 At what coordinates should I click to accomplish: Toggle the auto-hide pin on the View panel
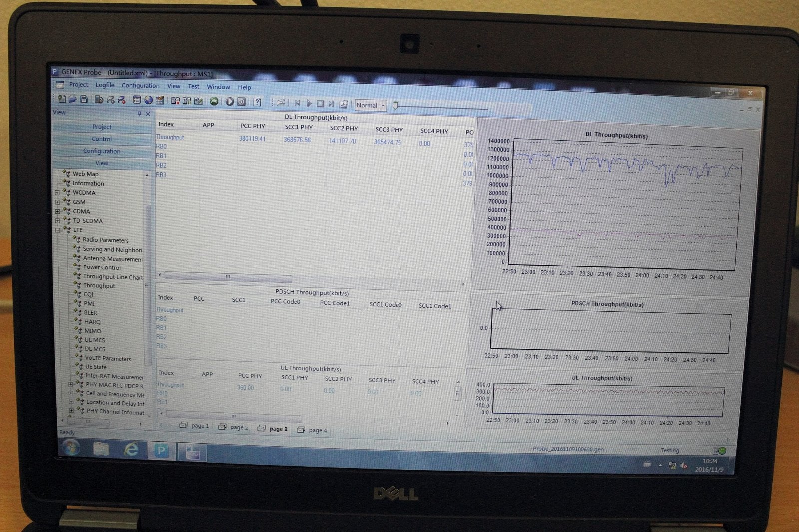tap(139, 114)
